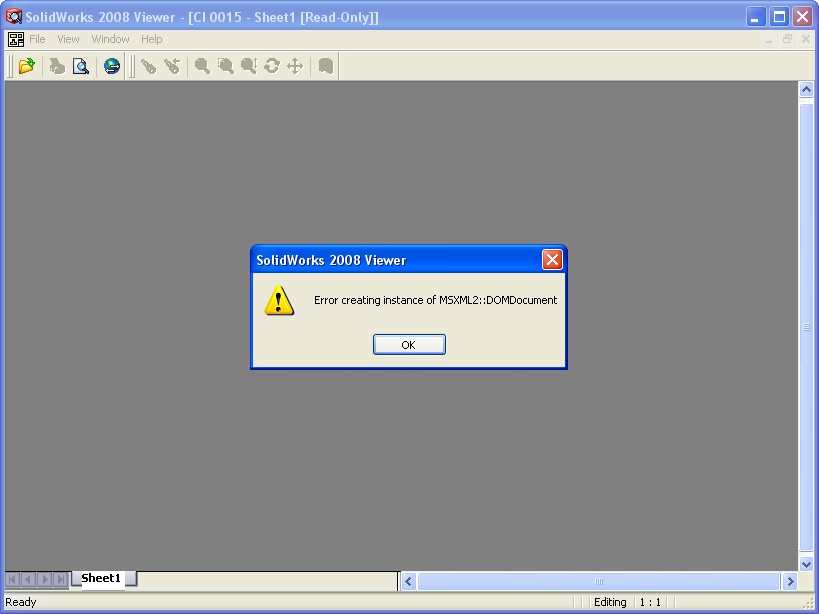Go to next sheet tab arrow
The image size is (819, 614).
click(45, 580)
